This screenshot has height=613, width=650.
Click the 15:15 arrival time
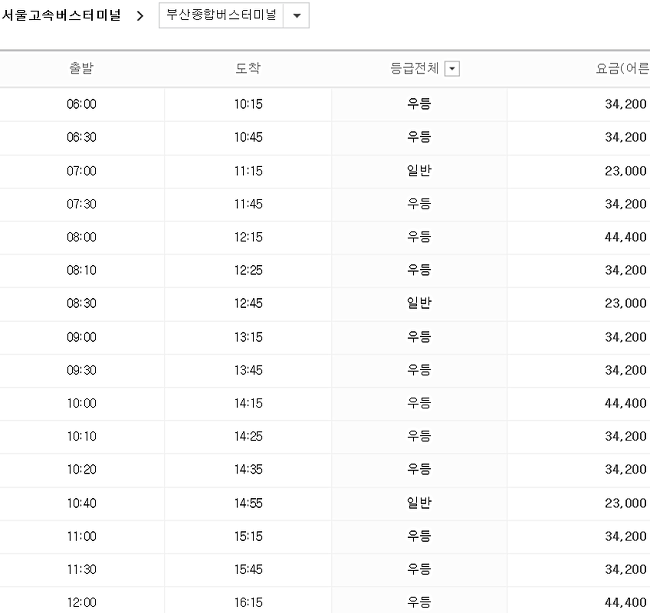[248, 536]
